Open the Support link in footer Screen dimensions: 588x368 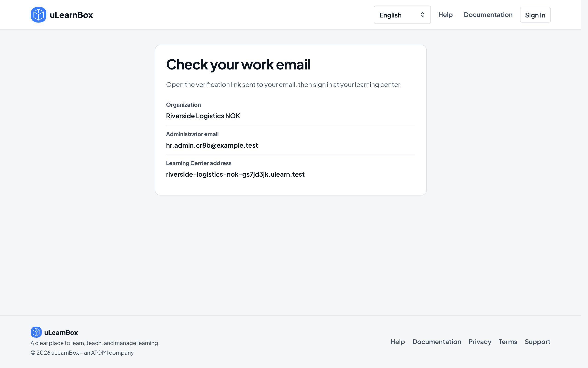537,342
